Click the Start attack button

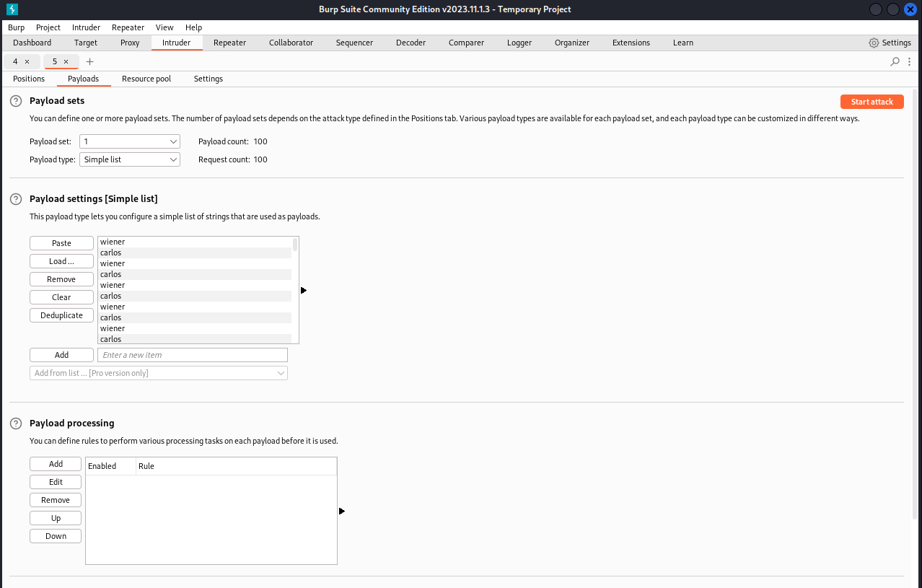(x=872, y=102)
